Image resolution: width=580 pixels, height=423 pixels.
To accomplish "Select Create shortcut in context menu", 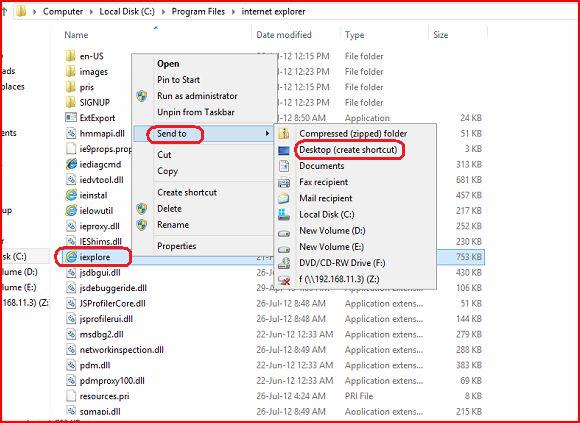I will pyautogui.click(x=187, y=193).
